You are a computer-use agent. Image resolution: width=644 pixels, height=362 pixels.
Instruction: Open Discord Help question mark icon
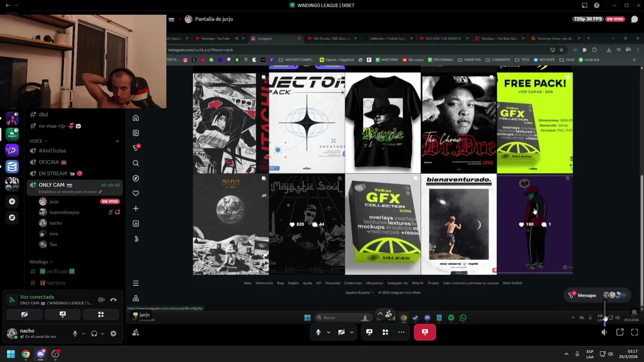tap(596, 6)
